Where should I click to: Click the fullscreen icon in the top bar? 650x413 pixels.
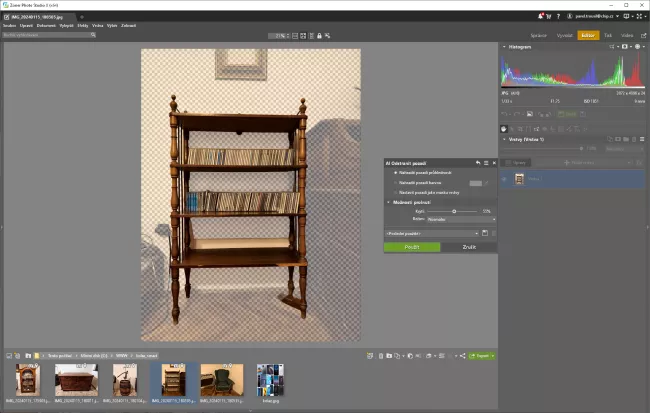click(x=639, y=16)
